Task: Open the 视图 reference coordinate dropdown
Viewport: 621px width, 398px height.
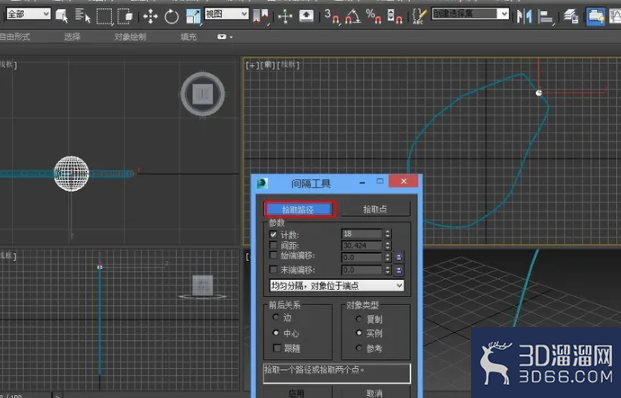Action: [227, 14]
